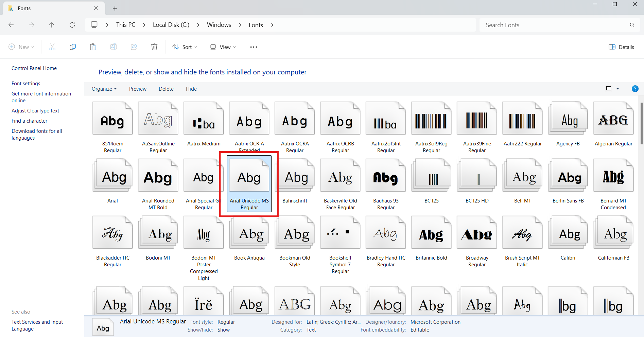
Task: Open the New dropdown button
Action: [x=21, y=47]
